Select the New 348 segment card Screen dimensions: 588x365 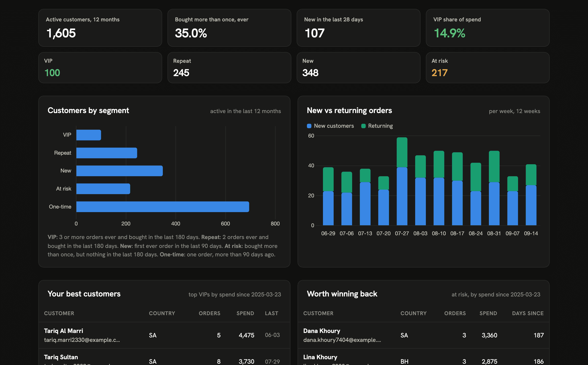[x=358, y=68]
